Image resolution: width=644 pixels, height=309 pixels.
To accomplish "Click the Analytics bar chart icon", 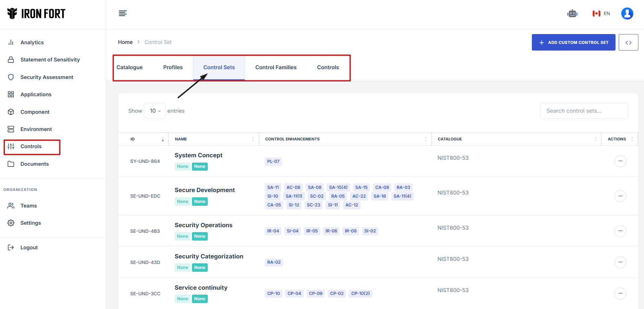I will (x=11, y=42).
